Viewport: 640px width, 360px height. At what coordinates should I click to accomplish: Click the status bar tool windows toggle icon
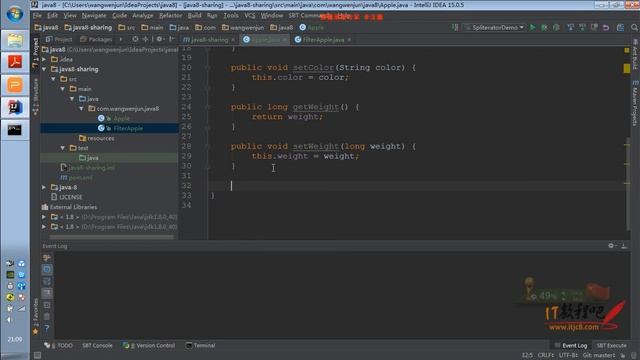point(37,356)
